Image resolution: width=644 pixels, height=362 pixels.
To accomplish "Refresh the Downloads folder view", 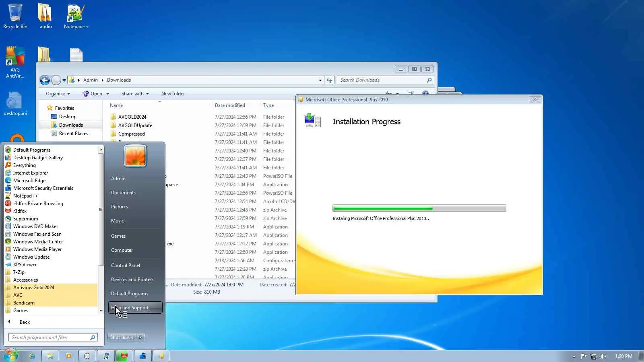I will tap(329, 80).
